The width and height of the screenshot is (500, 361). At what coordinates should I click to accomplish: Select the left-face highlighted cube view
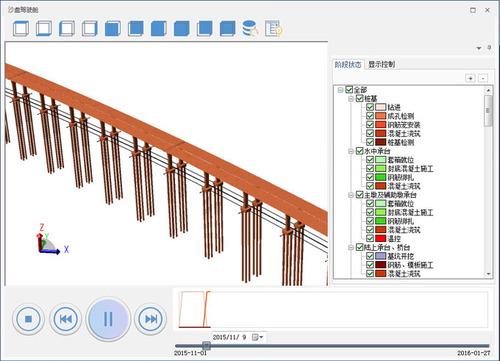pyautogui.click(x=67, y=28)
